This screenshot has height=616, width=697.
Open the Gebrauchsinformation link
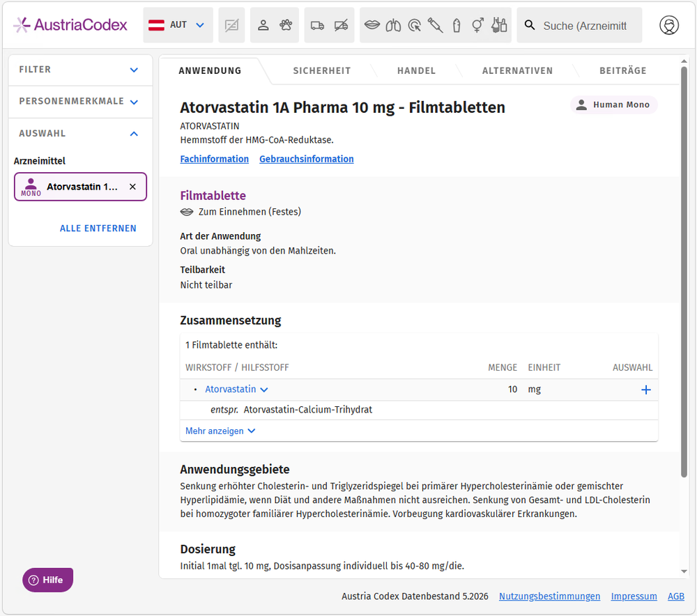306,159
